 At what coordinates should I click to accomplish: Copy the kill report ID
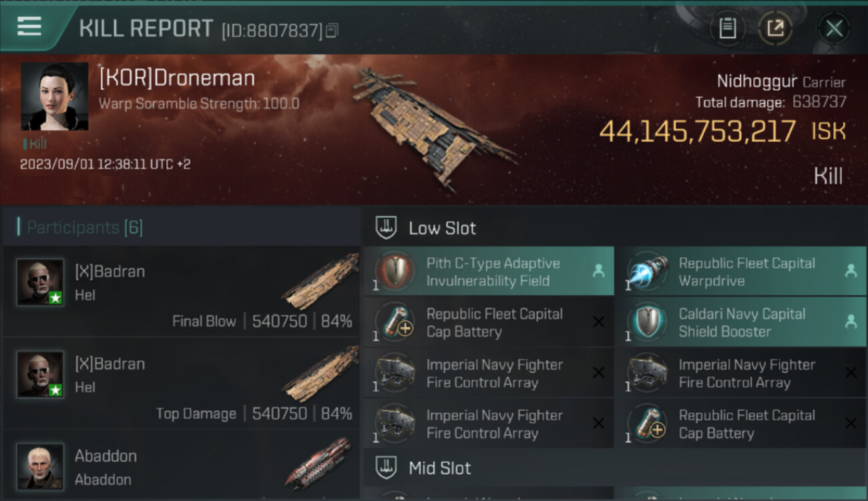pos(332,30)
